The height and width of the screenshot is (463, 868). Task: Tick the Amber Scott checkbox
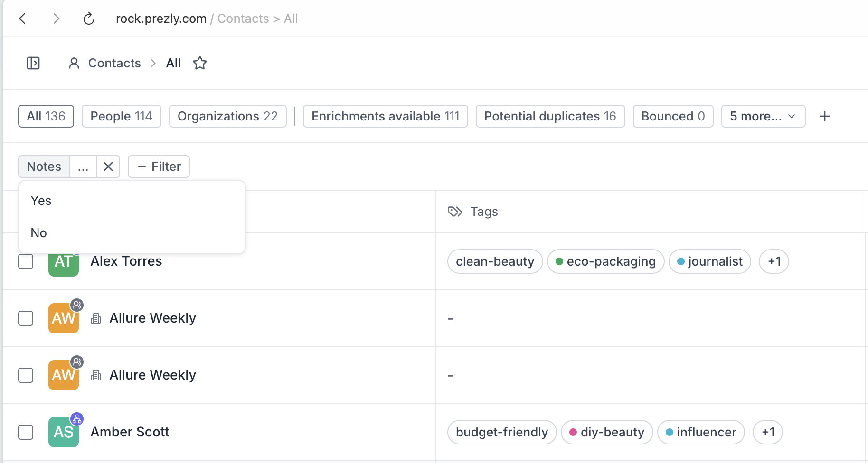(26, 432)
